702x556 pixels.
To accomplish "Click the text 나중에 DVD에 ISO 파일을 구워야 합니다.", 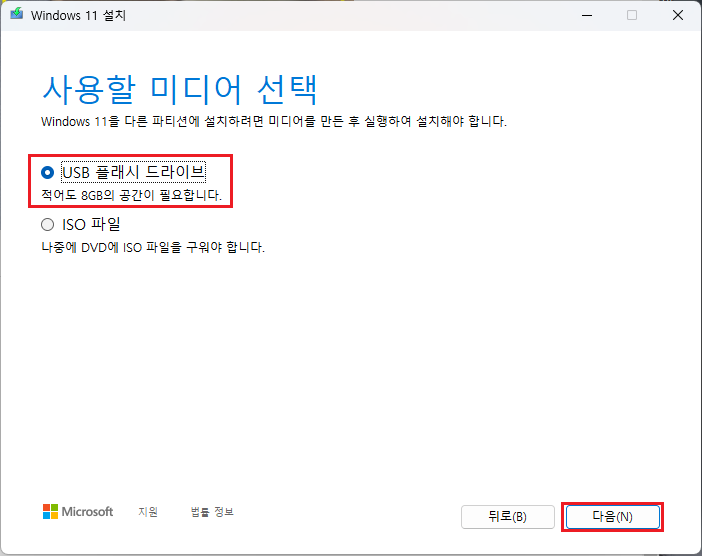I will click(x=153, y=247).
